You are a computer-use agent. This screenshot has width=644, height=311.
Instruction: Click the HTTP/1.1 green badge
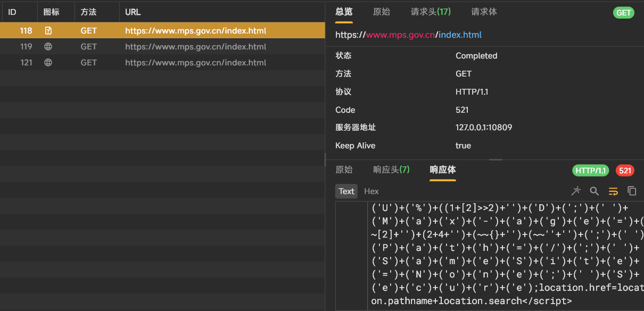[591, 171]
